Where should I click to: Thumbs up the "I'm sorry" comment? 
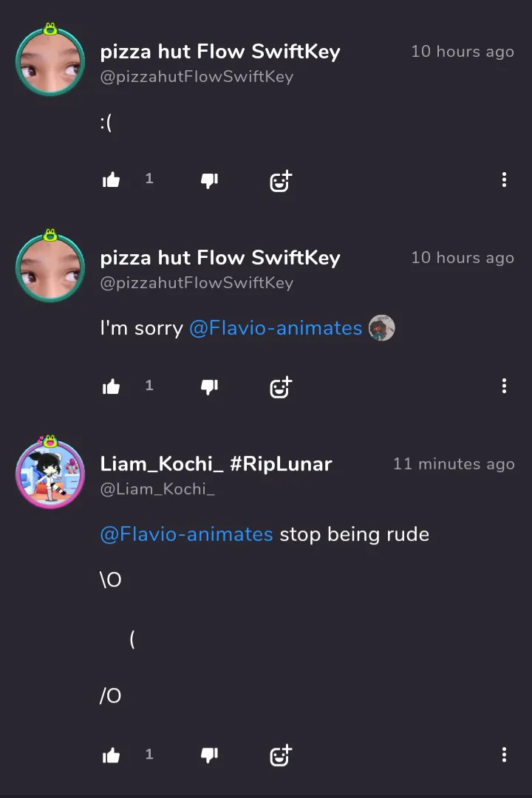tap(111, 386)
